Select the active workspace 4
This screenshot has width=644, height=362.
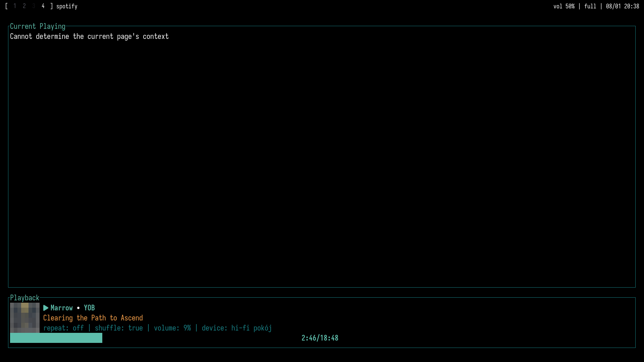point(43,6)
